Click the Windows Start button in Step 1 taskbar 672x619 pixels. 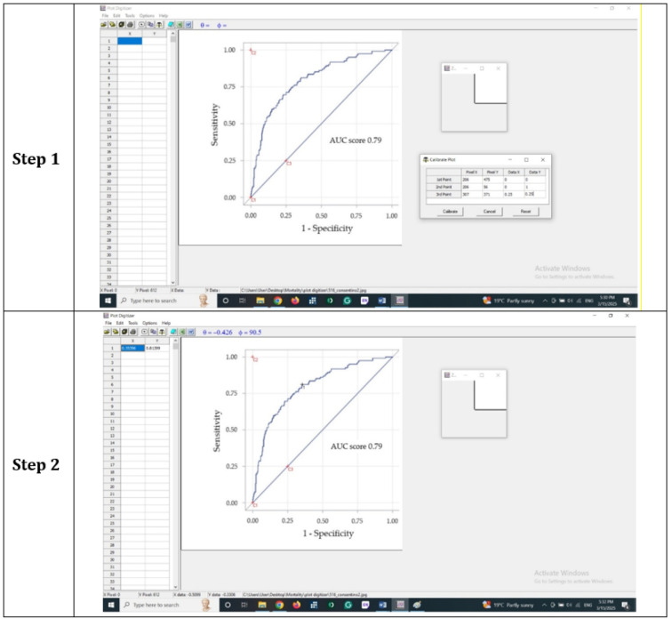coord(108,301)
